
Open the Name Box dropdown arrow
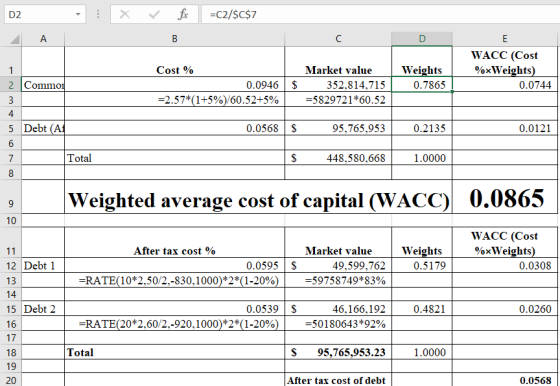click(78, 15)
